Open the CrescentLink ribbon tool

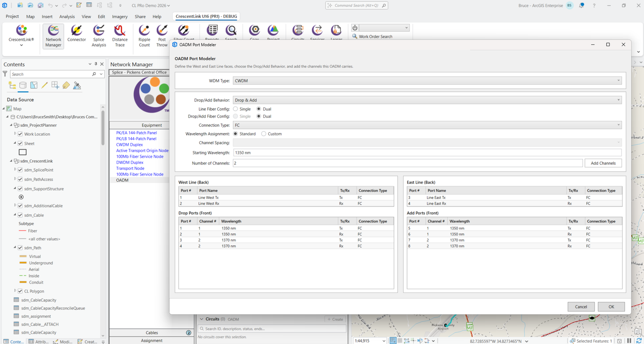click(21, 35)
